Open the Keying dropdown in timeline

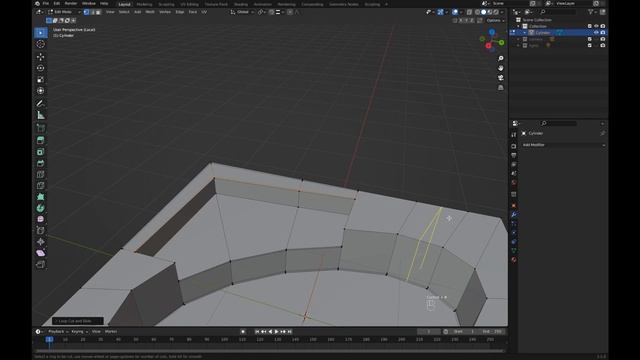coord(79,332)
